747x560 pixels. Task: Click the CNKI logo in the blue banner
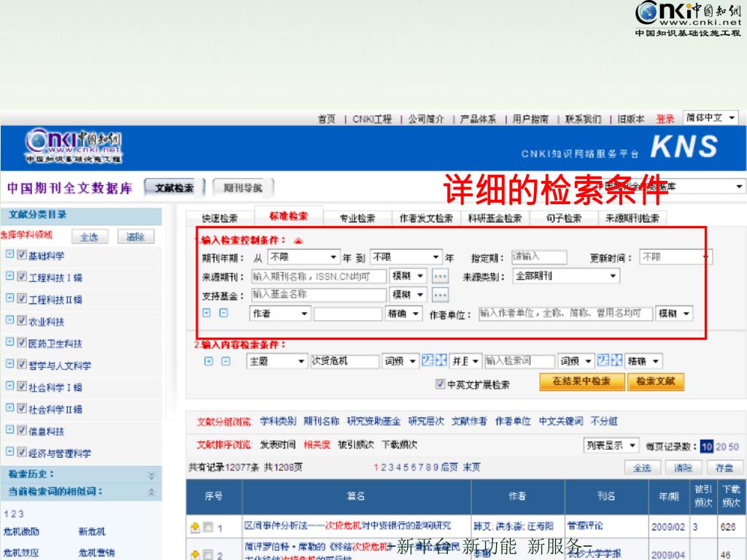(x=74, y=146)
